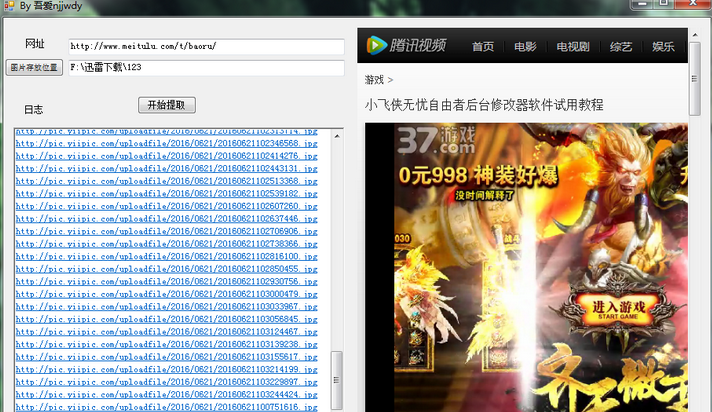Open log link ending 20160621102850455.jpg

(167, 269)
